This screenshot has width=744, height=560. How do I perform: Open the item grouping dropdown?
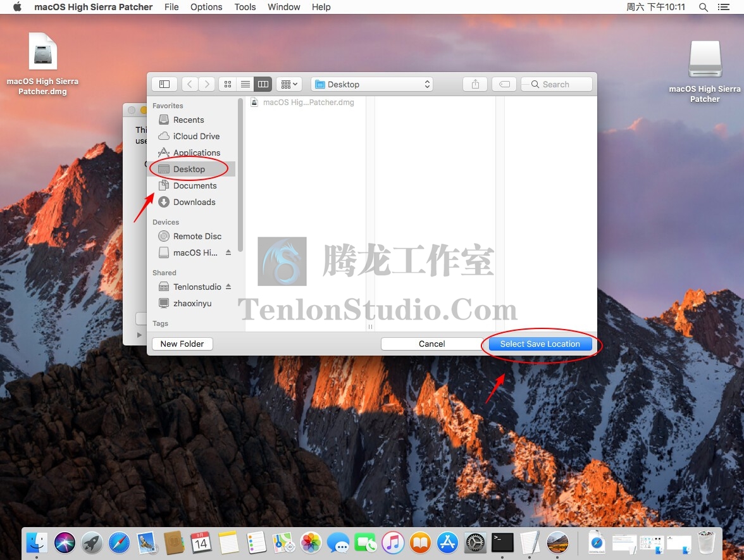[x=289, y=84]
